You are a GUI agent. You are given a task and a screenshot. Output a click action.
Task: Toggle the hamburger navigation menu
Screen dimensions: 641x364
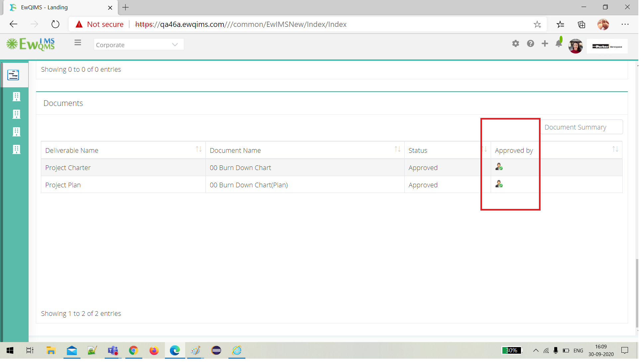click(x=78, y=43)
